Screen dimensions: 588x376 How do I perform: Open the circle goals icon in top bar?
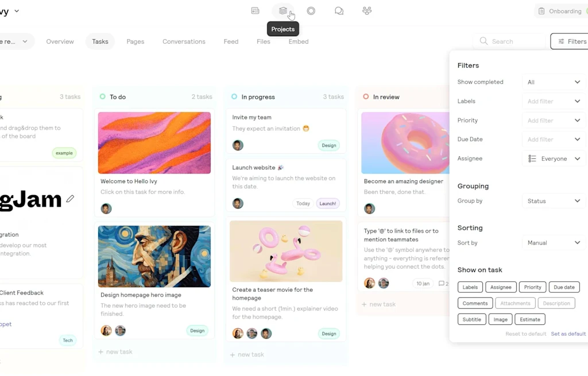pyautogui.click(x=311, y=11)
